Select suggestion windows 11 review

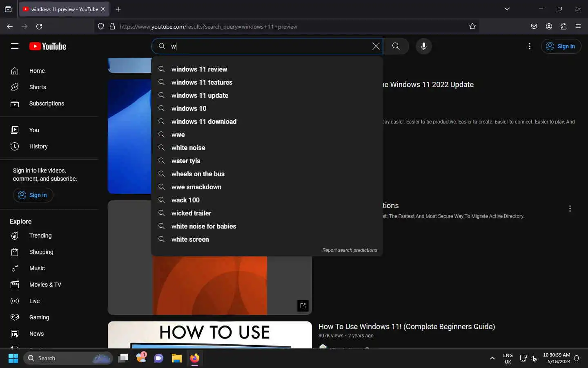point(267,69)
